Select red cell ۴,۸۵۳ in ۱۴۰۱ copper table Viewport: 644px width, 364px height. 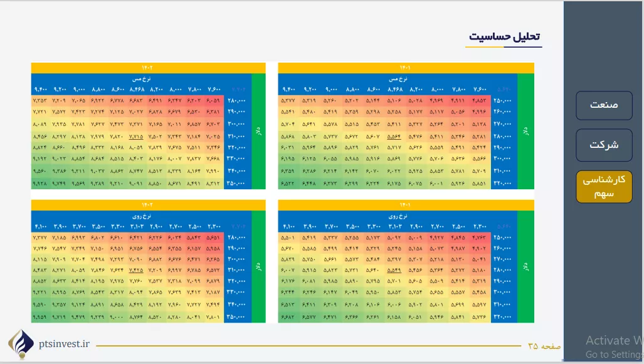pos(479,100)
